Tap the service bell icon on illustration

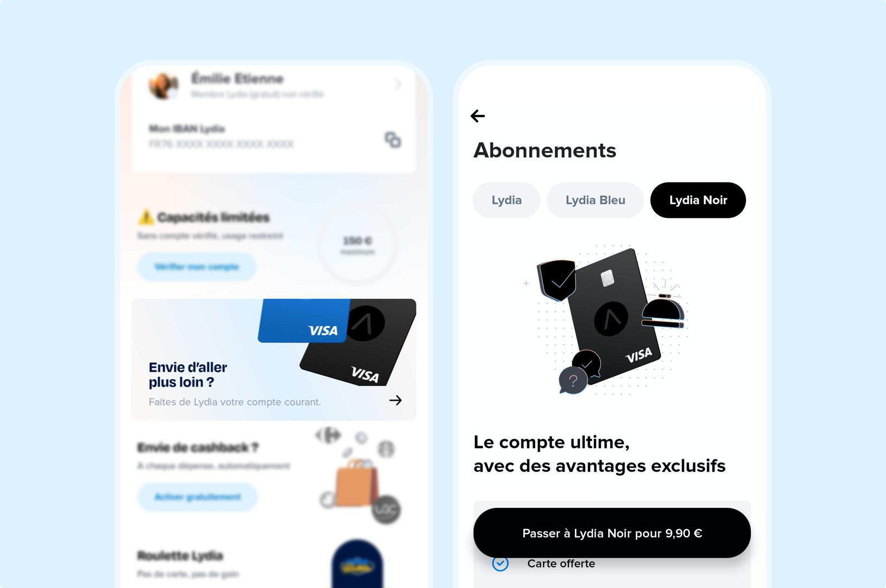point(663,311)
